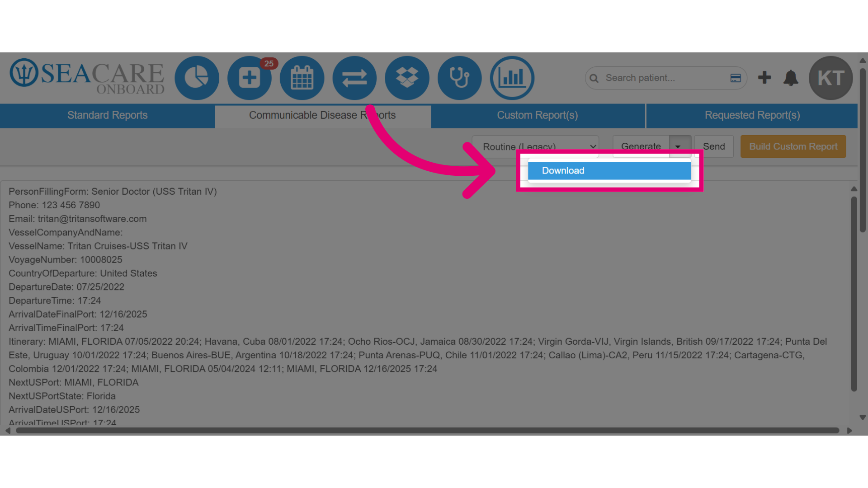
Task: Click Build Custom Report button
Action: [793, 146]
